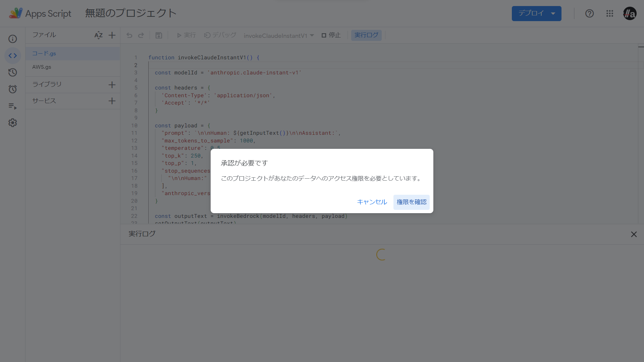This screenshot has height=362, width=644.
Task: Open Project Settings gear icon
Action: pos(13,123)
